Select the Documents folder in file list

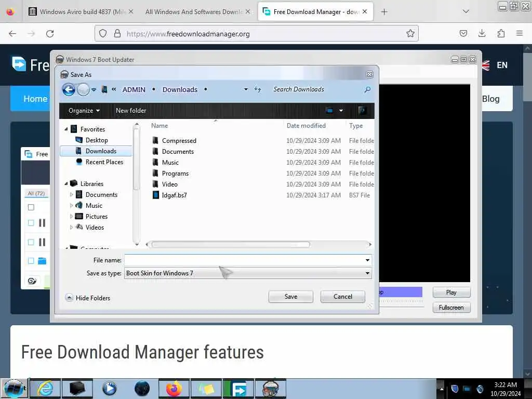178,151
